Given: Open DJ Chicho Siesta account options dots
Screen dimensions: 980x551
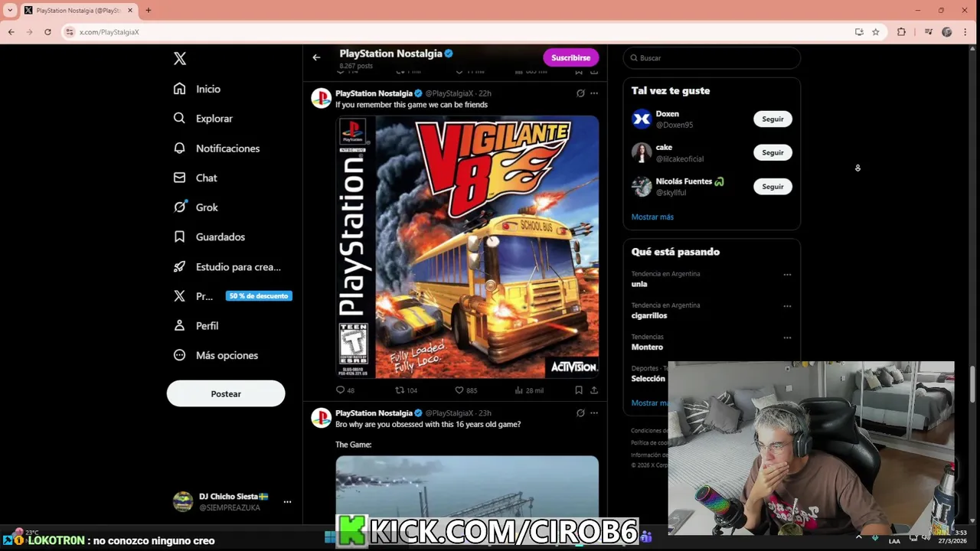Looking at the screenshot, I should click(287, 502).
